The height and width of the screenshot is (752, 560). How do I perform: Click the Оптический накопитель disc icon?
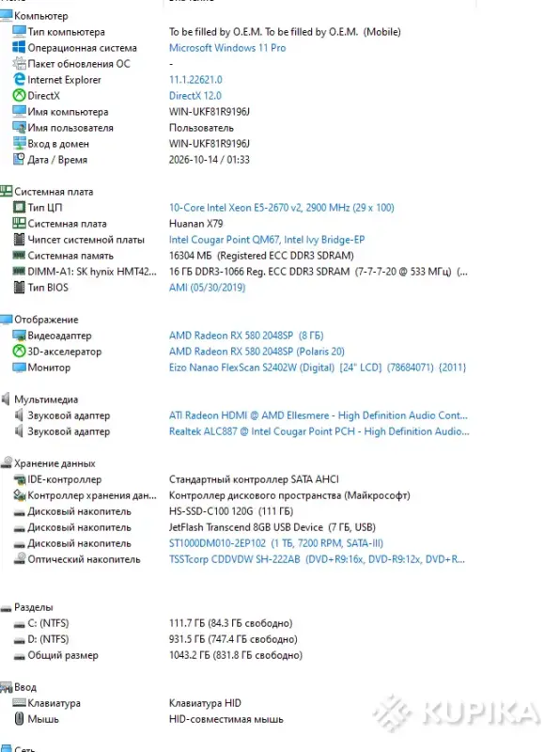[x=19, y=558]
